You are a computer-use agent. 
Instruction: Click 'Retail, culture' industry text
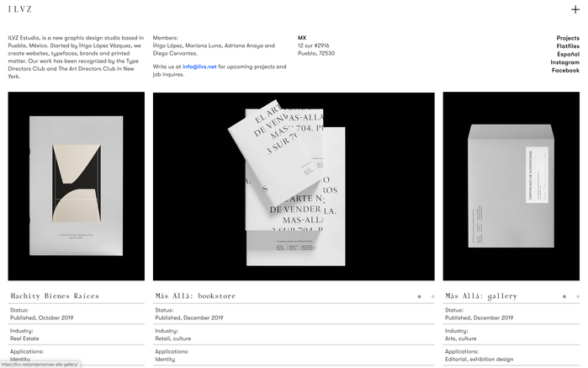[173, 339]
